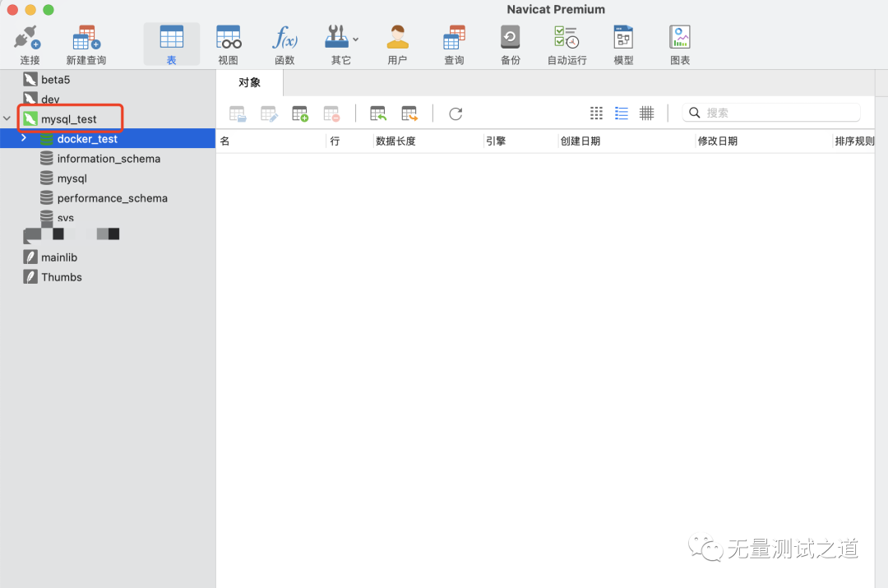Click the export wizard icon

tap(409, 113)
